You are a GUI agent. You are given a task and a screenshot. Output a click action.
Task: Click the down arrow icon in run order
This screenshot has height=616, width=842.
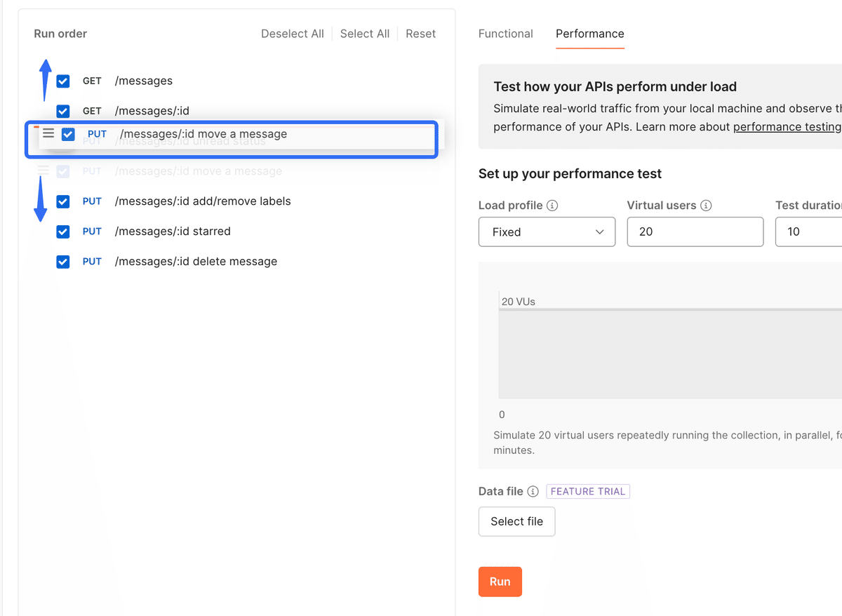tap(40, 199)
